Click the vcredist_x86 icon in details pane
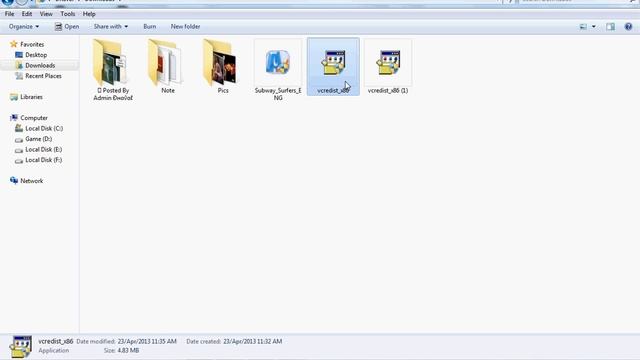This screenshot has width=640, height=360. click(21, 347)
